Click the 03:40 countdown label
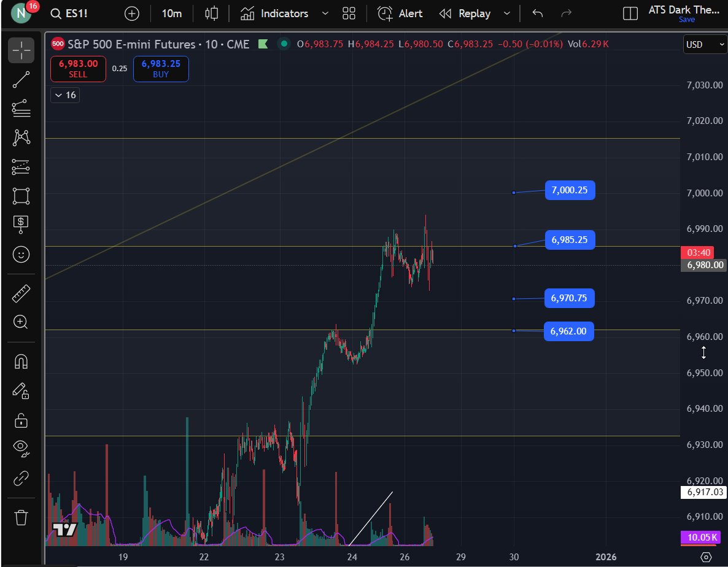This screenshot has width=728, height=567. 697,253
